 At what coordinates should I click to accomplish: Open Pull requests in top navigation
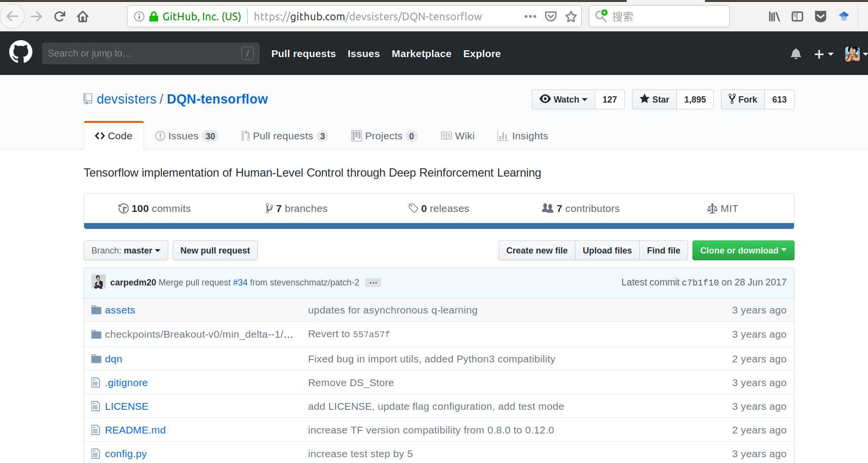(304, 54)
